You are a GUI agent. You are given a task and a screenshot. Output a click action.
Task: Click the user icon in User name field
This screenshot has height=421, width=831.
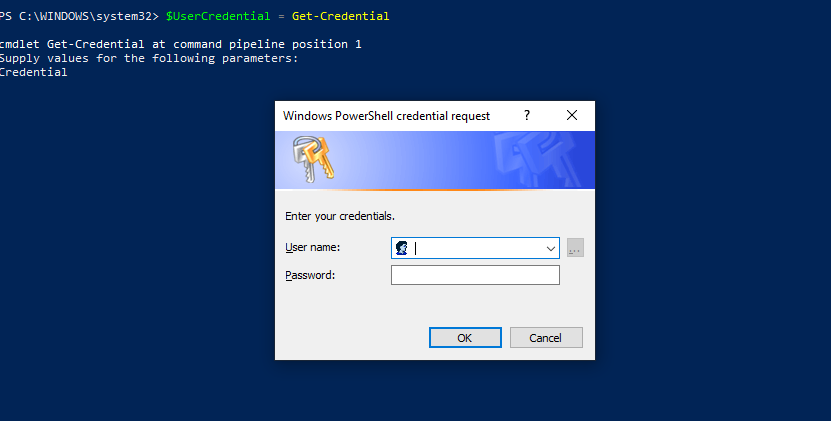point(402,248)
